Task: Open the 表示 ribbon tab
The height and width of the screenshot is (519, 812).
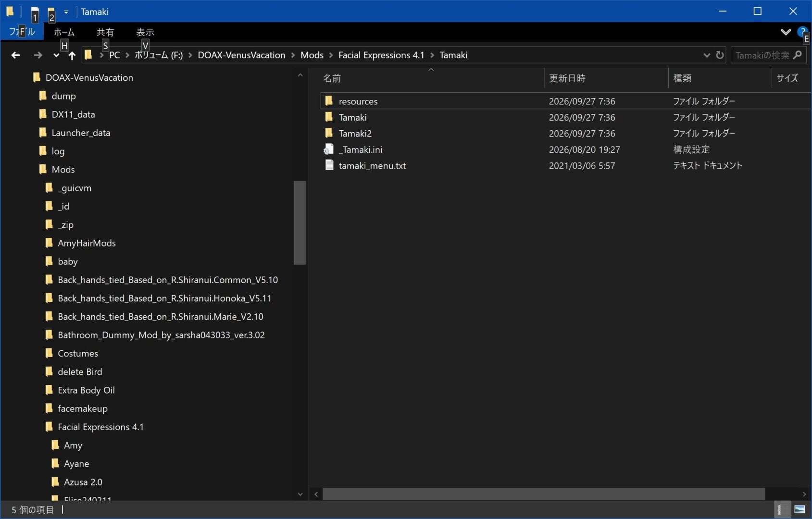Action: click(x=145, y=32)
